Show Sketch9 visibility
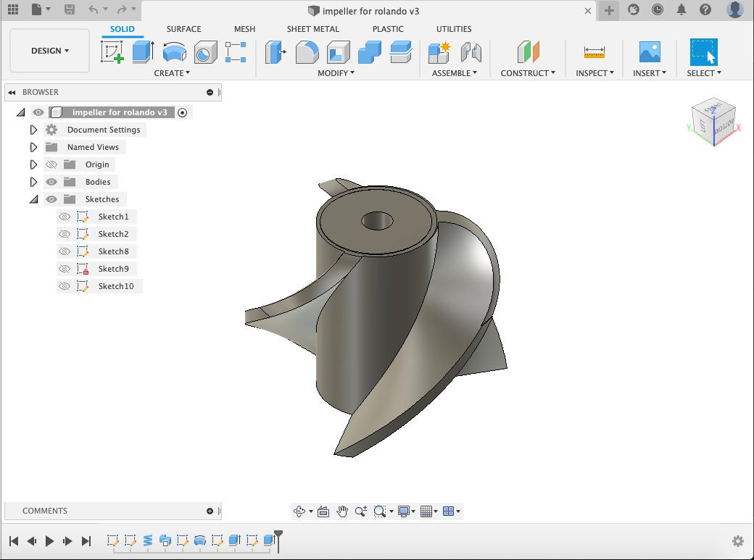 coord(64,269)
